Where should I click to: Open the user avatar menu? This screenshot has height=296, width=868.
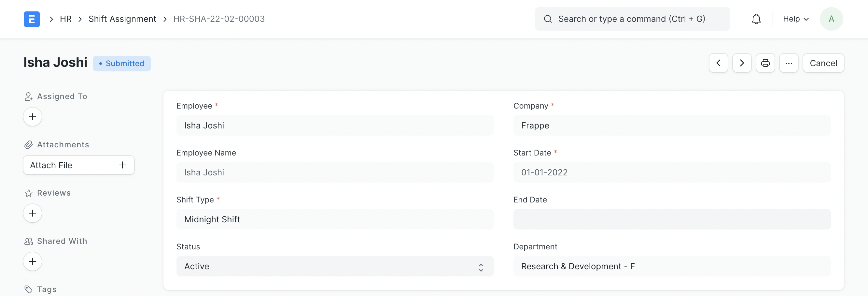pyautogui.click(x=831, y=19)
